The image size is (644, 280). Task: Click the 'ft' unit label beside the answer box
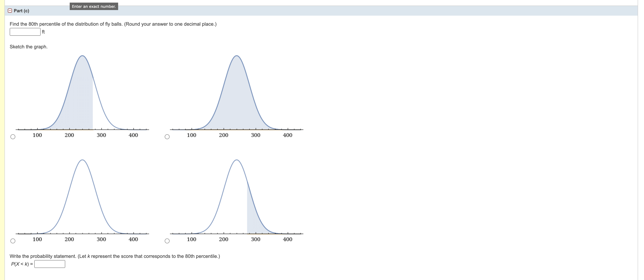pos(43,32)
